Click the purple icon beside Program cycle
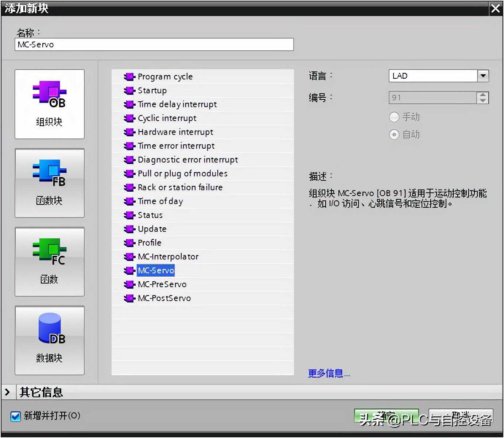504x438 pixels. click(x=129, y=77)
